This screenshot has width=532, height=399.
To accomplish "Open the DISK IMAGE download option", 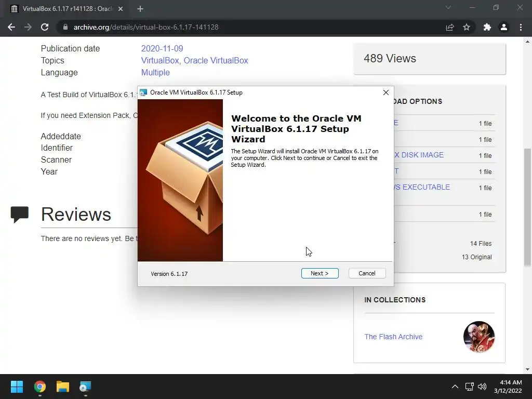I will pos(419,155).
